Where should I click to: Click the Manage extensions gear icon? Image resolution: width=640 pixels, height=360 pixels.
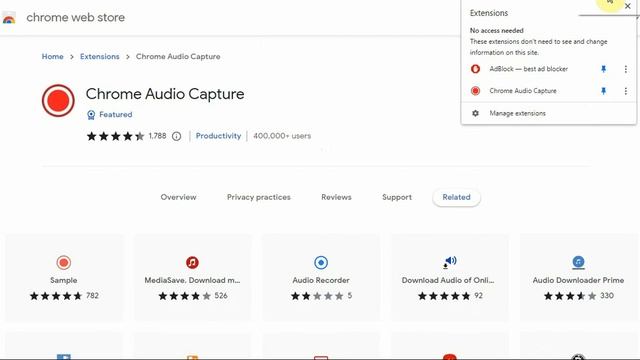tap(475, 113)
